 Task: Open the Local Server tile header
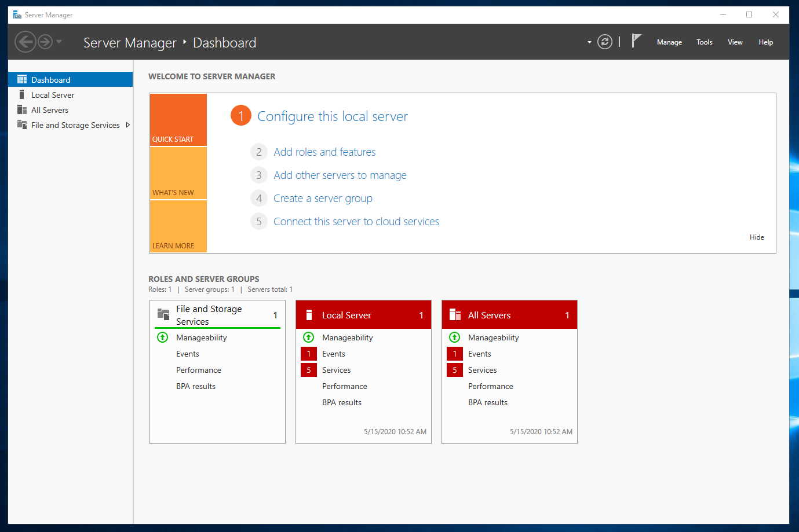[x=363, y=315]
